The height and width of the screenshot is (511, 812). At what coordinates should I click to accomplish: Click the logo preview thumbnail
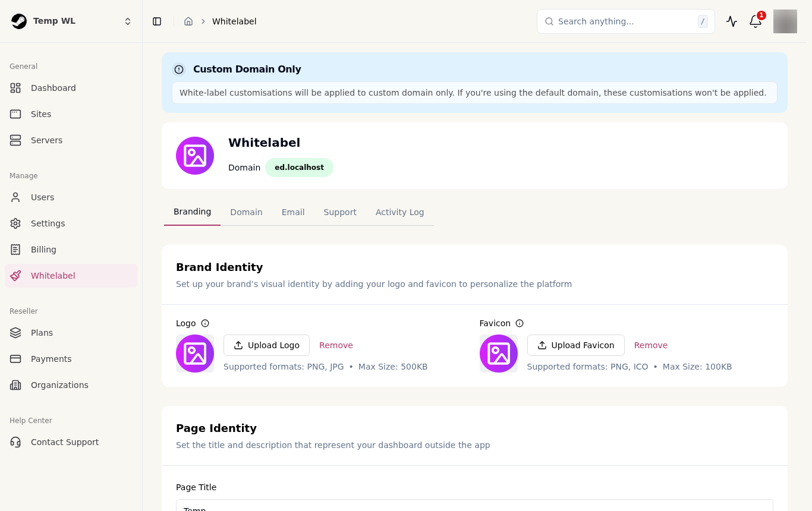click(195, 354)
